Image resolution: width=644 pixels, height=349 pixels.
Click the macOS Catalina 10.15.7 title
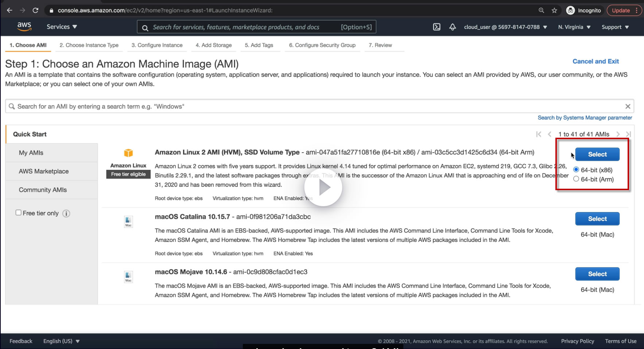[x=193, y=217]
